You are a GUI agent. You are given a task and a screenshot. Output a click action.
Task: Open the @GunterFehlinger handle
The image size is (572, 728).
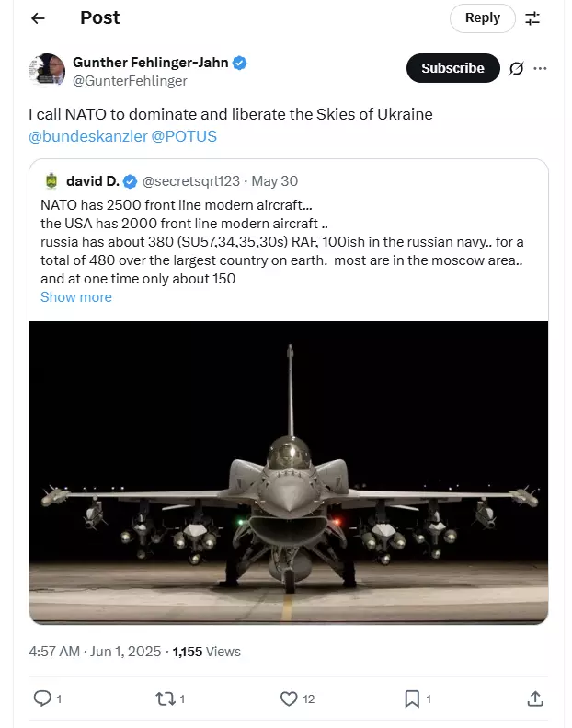pyautogui.click(x=130, y=81)
